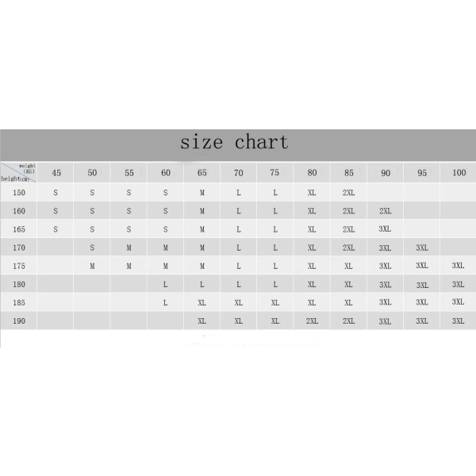Image resolution: width=476 pixels, height=476 pixels.
Task: Click the 3XL cell at height 165, weight 90
Action: 386,229
